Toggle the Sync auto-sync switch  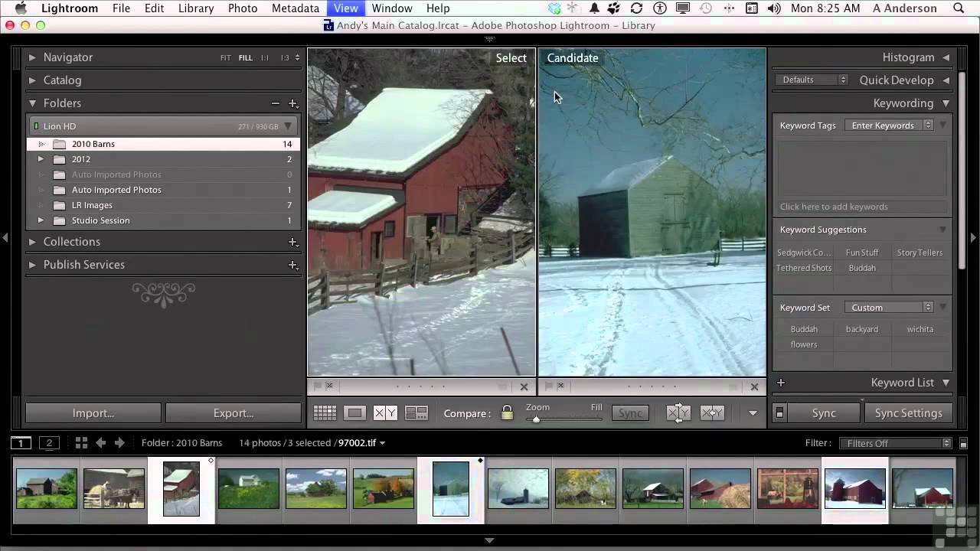pos(779,413)
